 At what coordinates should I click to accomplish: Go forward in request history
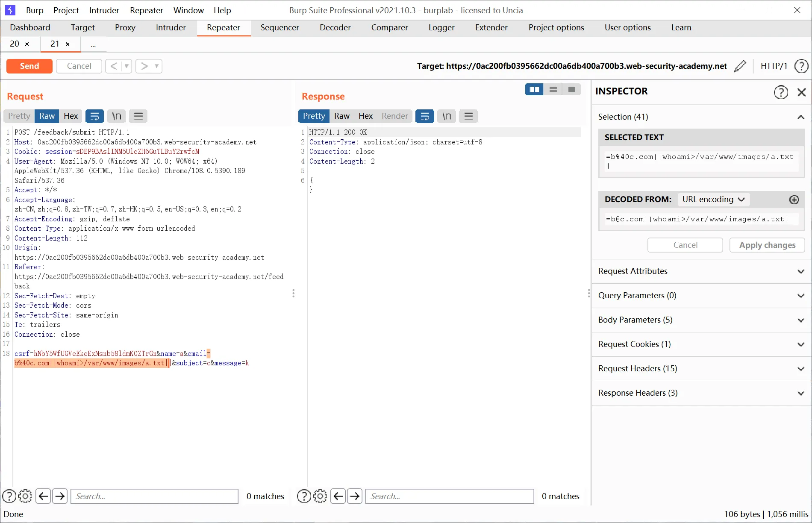click(x=144, y=66)
